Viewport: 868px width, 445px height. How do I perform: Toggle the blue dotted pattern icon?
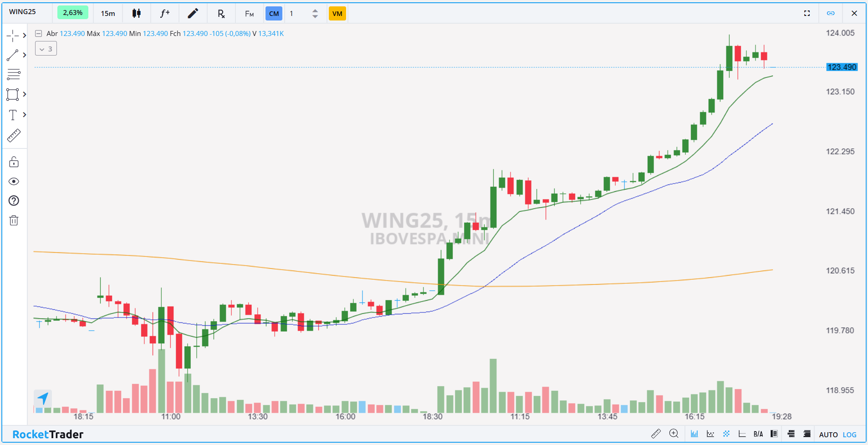726,434
